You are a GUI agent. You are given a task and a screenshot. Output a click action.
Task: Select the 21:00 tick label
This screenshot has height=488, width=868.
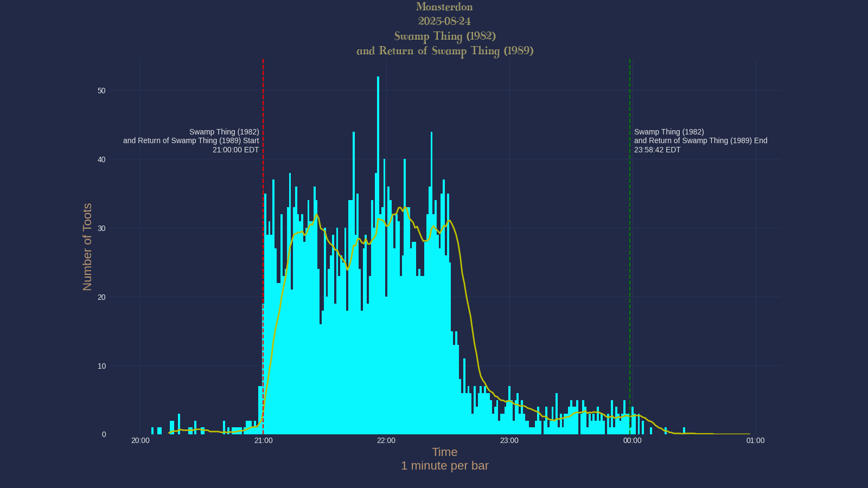tap(264, 441)
